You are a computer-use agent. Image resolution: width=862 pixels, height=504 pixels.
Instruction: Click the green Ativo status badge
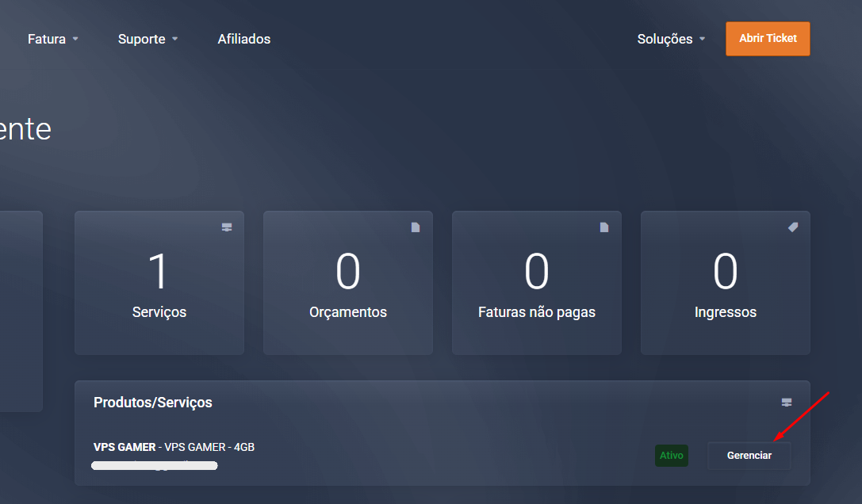coord(671,455)
